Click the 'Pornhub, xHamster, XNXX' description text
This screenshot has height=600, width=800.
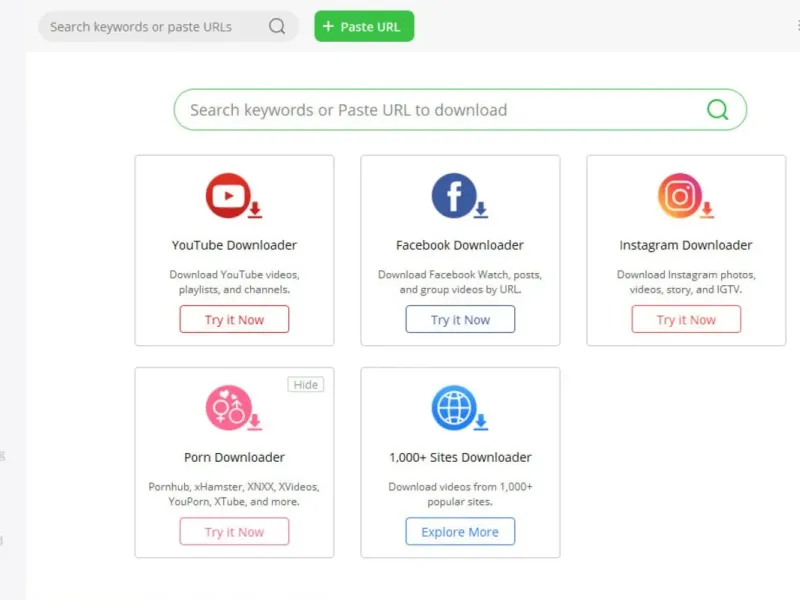(x=234, y=494)
